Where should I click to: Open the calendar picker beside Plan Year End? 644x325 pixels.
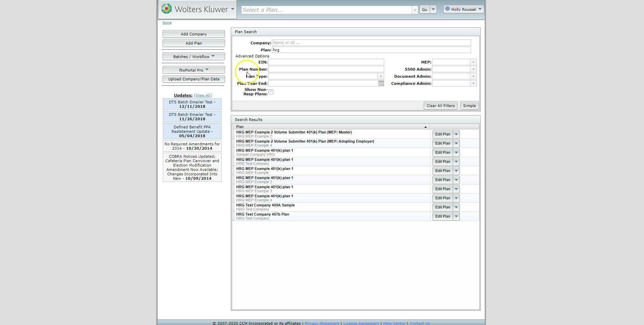tap(380, 83)
